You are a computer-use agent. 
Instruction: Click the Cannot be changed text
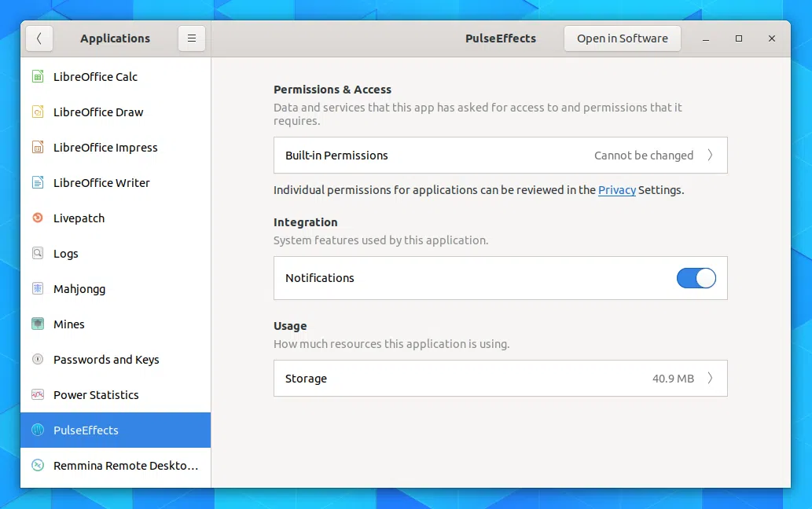coord(644,156)
